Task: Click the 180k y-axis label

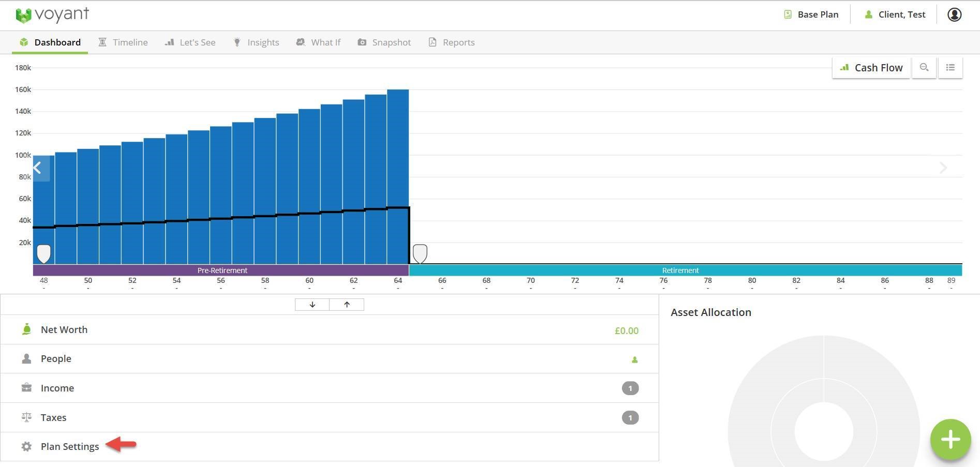Action: (x=23, y=68)
